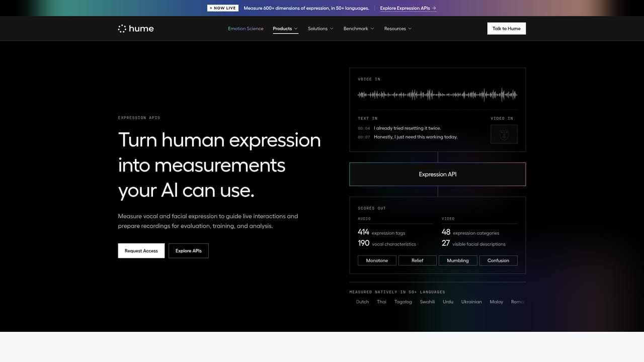Select the Confusion tag
Image resolution: width=644 pixels, height=362 pixels.
click(x=498, y=260)
